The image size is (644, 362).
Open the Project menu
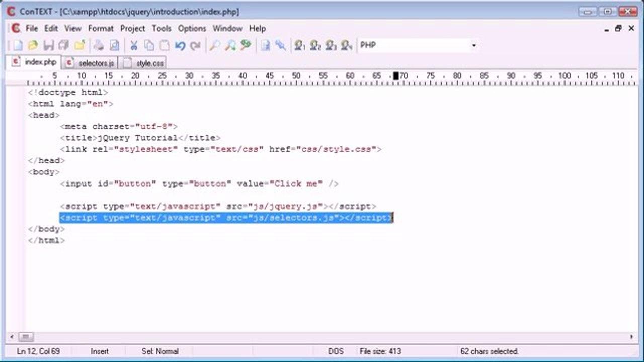tap(133, 28)
